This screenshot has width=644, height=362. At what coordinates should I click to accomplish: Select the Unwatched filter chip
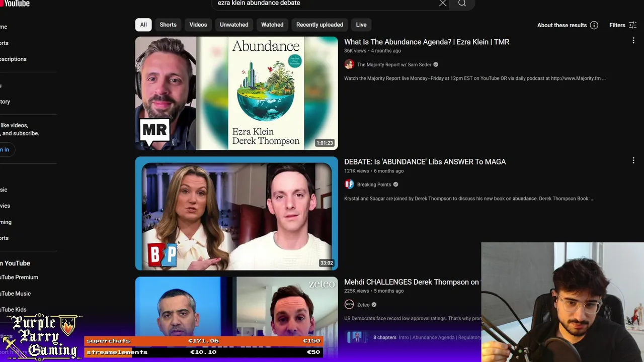234,25
